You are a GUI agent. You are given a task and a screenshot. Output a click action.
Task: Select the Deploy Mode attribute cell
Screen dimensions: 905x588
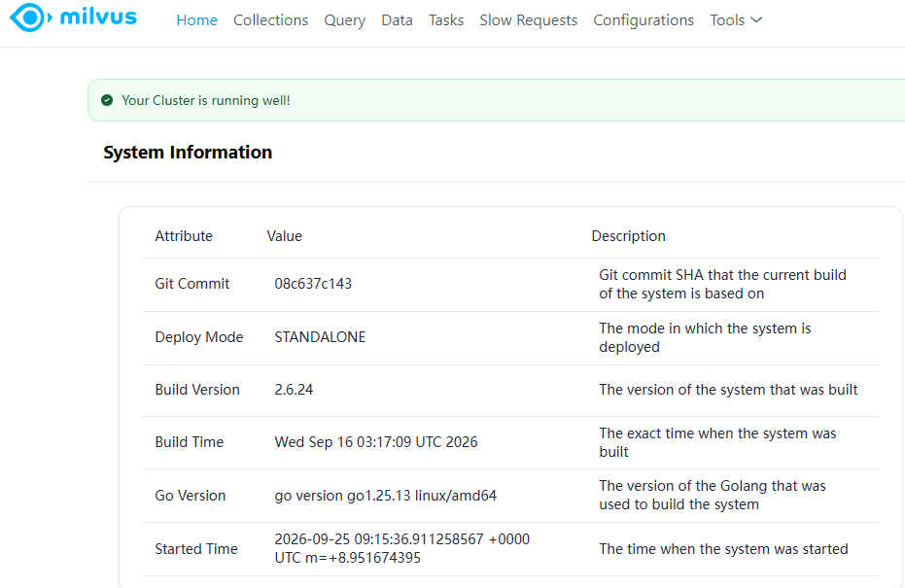pos(199,337)
